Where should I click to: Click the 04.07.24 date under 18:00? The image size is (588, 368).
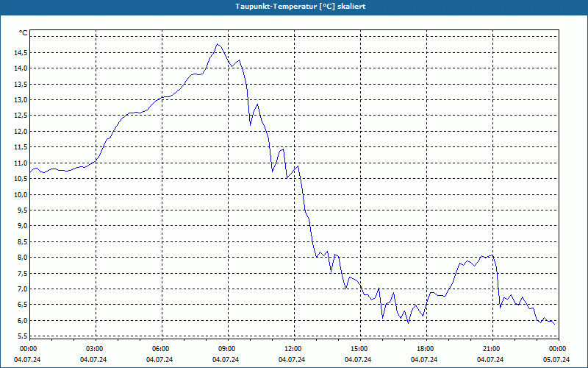[424, 360]
